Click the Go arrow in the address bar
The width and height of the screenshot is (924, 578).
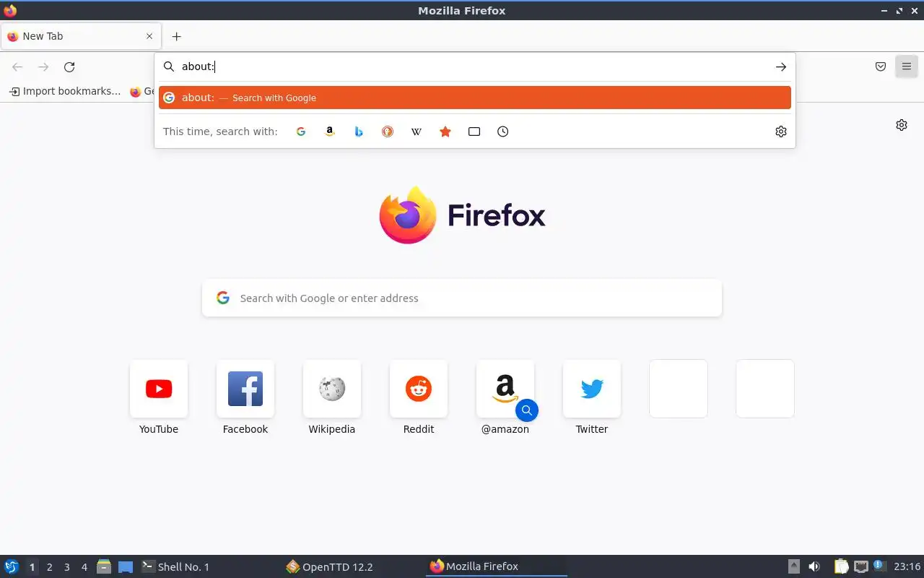tap(781, 66)
